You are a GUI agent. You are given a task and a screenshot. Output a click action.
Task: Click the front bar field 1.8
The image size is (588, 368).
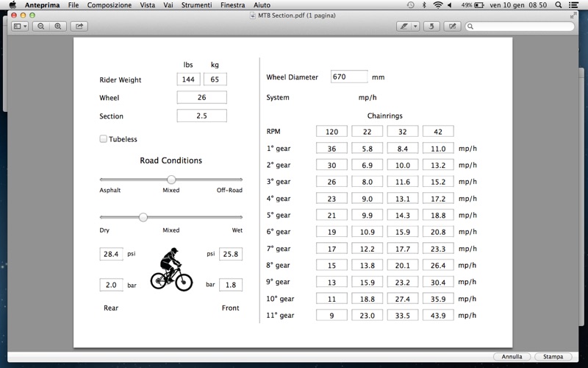231,285
